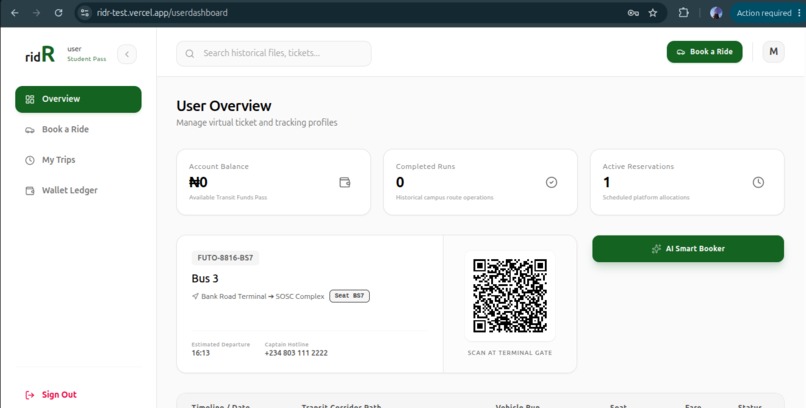Click the browser back arrow
The image size is (806, 408).
(14, 13)
